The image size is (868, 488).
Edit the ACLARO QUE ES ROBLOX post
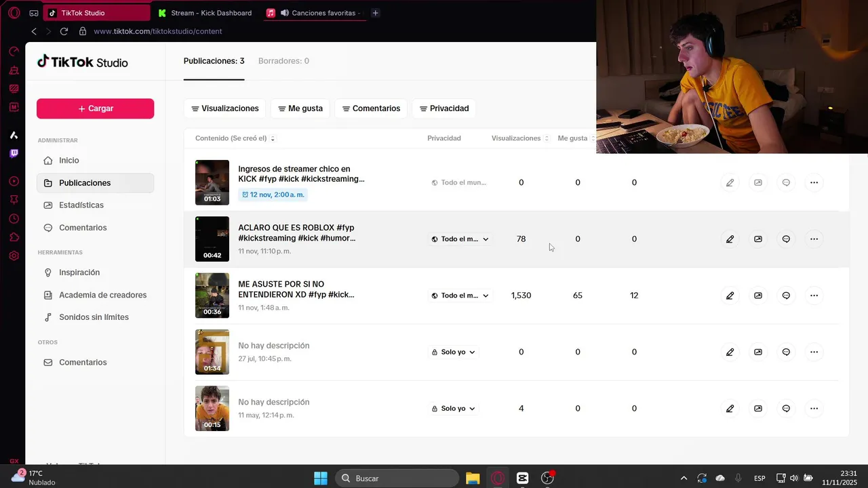[x=730, y=239]
